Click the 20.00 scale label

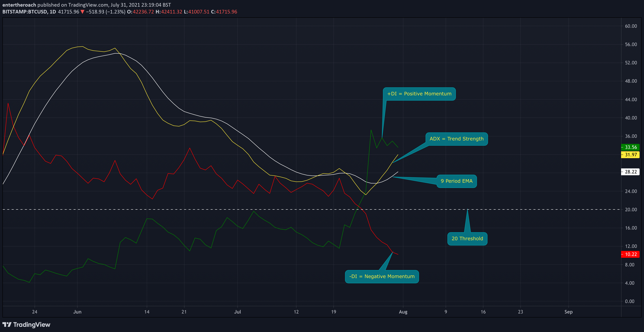point(631,209)
